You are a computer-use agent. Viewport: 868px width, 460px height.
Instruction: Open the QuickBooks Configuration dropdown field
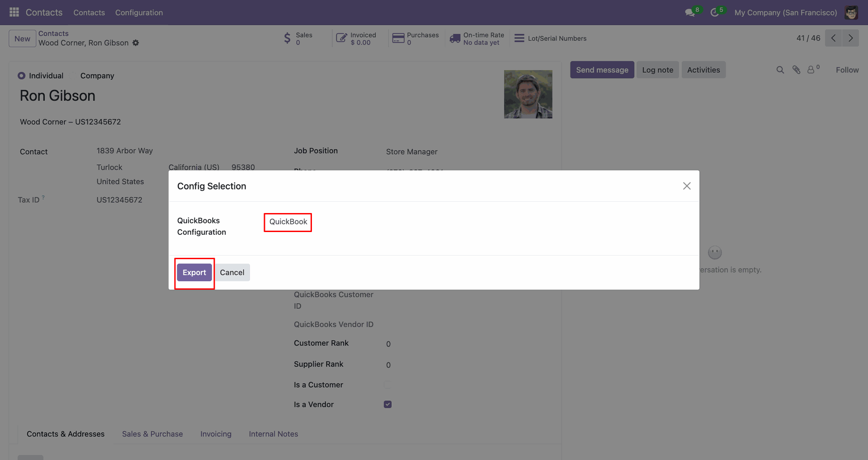click(x=288, y=222)
